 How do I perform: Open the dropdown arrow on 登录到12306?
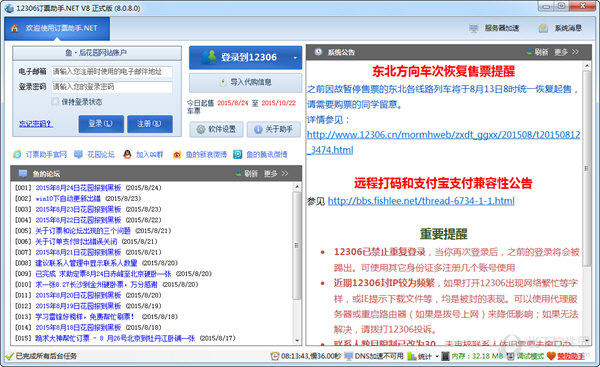coord(295,58)
